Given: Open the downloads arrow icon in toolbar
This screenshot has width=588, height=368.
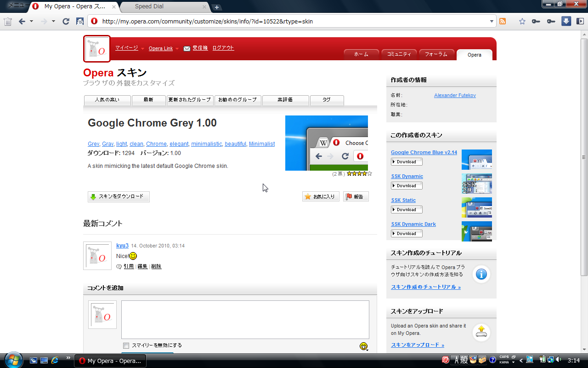Looking at the screenshot, I should [566, 21].
